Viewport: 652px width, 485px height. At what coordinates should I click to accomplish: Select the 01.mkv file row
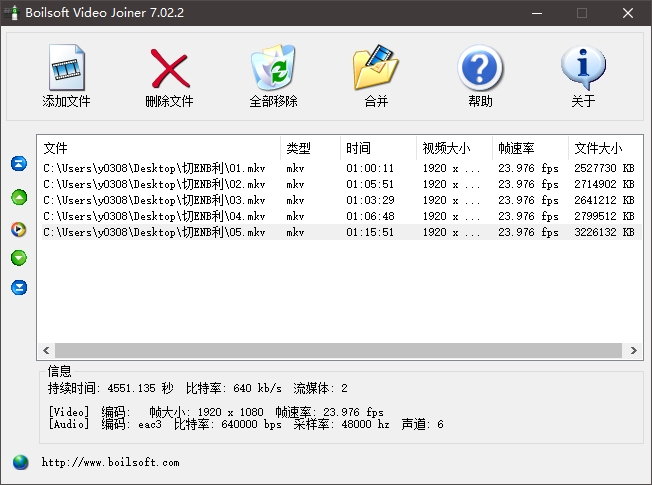(341, 168)
